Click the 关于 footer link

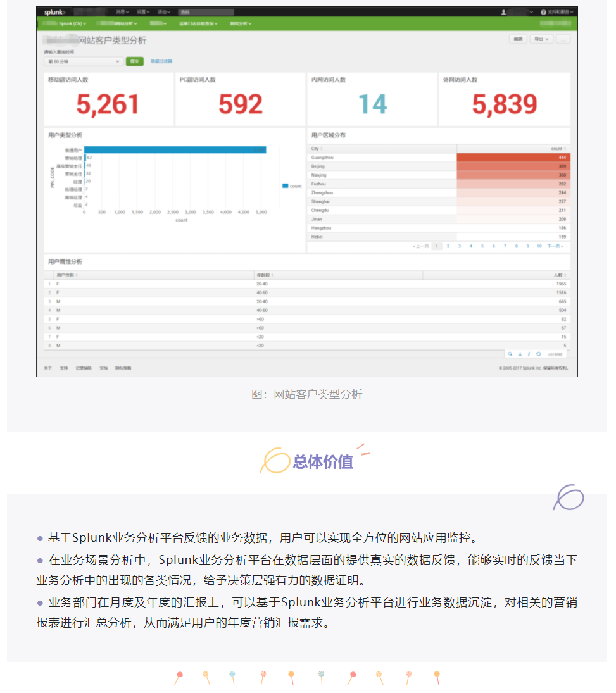(x=47, y=368)
